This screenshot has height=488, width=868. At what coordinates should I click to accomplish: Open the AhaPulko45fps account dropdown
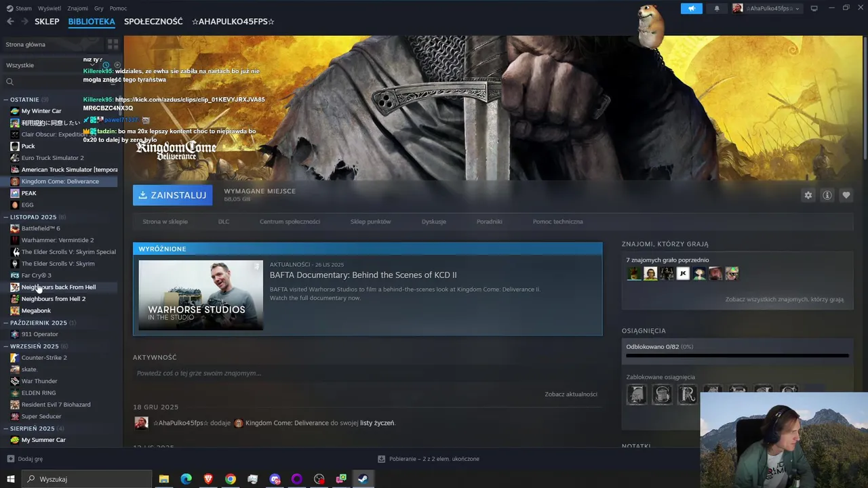coord(767,8)
